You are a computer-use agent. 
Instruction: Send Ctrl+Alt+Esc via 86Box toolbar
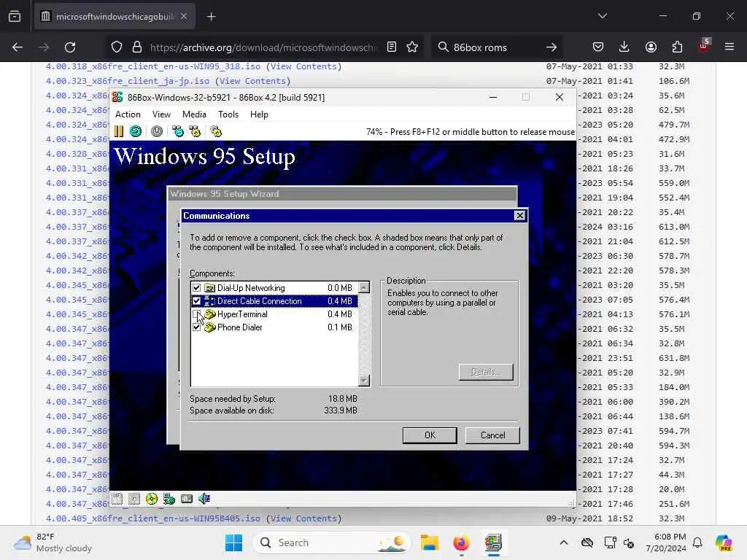point(195,131)
